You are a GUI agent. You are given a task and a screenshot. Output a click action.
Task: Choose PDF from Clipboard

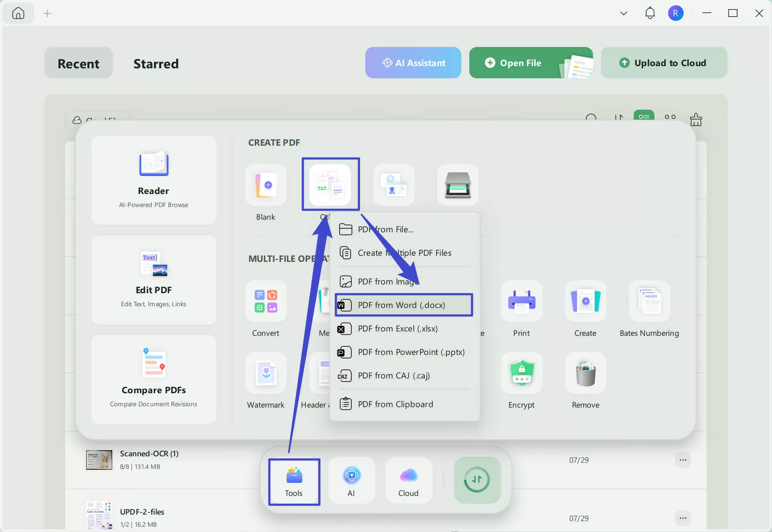tap(405, 404)
